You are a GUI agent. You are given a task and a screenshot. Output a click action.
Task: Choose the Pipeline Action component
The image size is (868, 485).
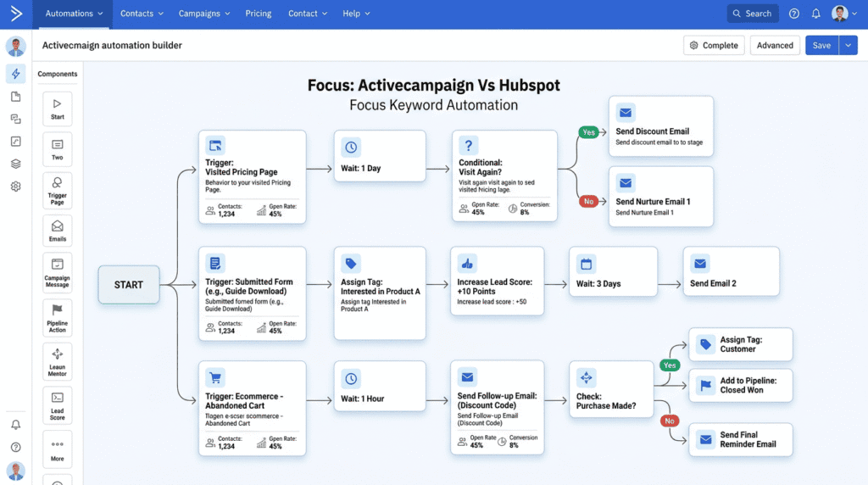(58, 318)
